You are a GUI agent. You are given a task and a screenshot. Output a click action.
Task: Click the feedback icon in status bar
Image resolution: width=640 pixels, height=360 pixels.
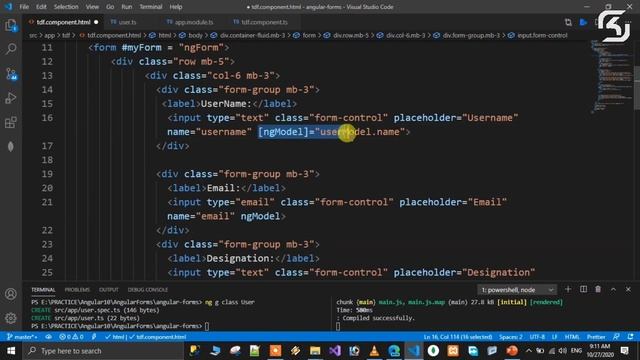[616, 337]
